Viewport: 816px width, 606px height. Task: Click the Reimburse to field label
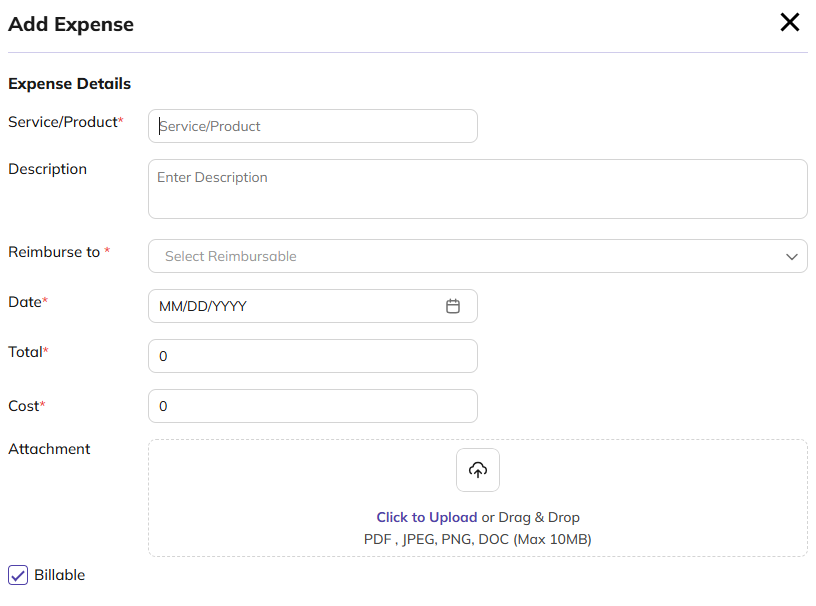click(55, 252)
